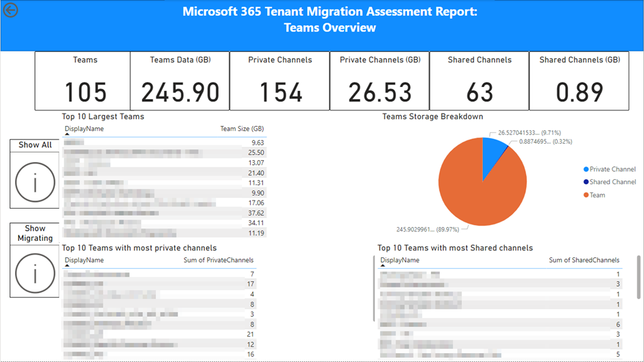Click the 26.527041533... (9.71%) pie label
The height and width of the screenshot is (362, 644).
tap(530, 133)
